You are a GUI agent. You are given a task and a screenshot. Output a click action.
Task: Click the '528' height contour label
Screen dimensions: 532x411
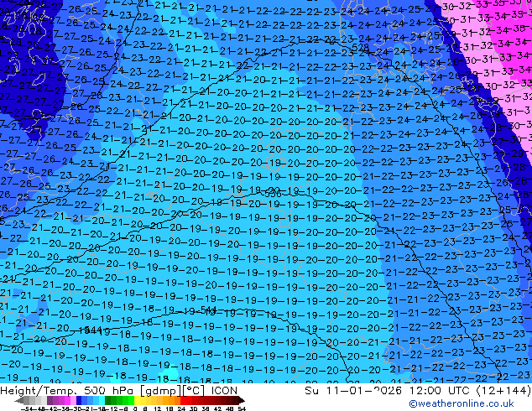click(x=360, y=47)
